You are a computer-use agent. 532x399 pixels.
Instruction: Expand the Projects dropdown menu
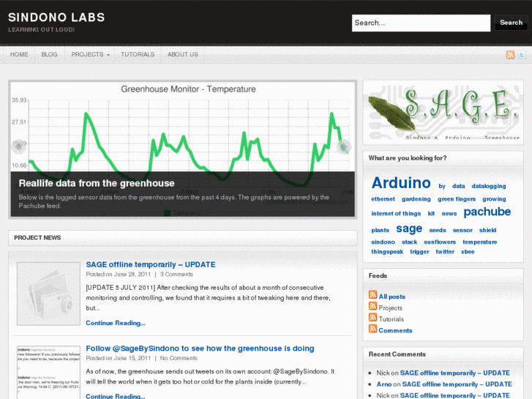[x=90, y=54]
